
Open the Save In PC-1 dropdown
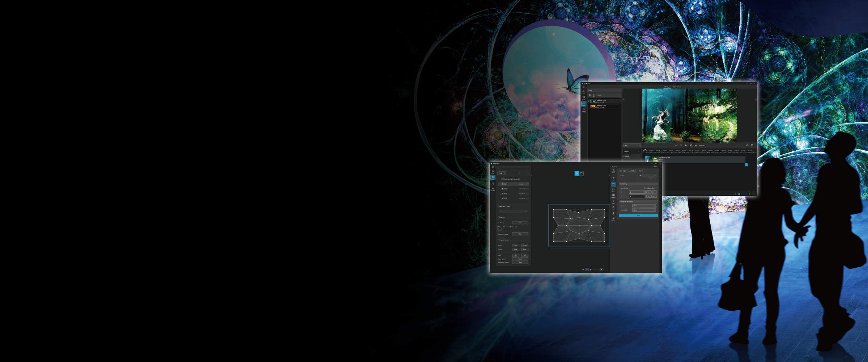tap(647, 176)
